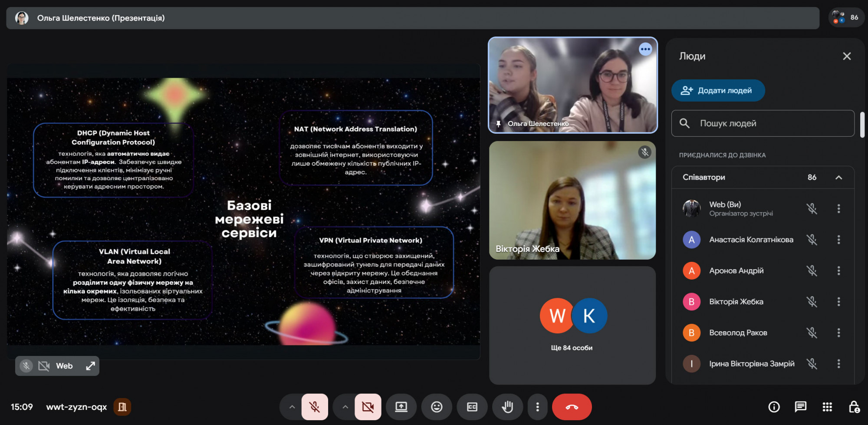The height and width of the screenshot is (425, 868).
Task: Click the share screen present icon
Action: coord(401,407)
